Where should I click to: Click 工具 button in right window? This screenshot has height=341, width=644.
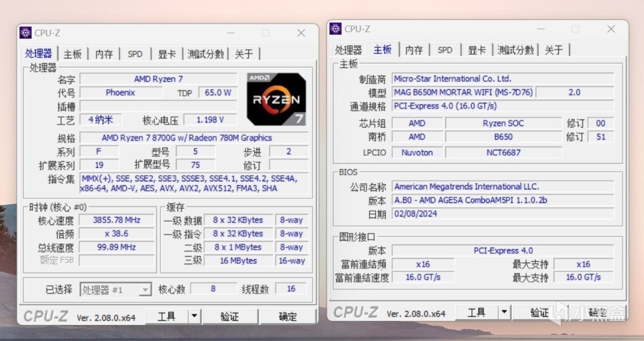pos(476,313)
